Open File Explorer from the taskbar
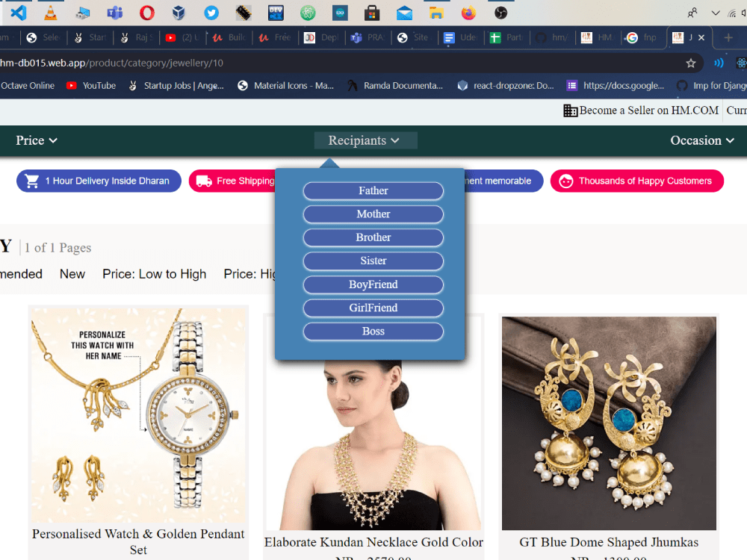Screen dimensions: 747x560 tap(436, 13)
